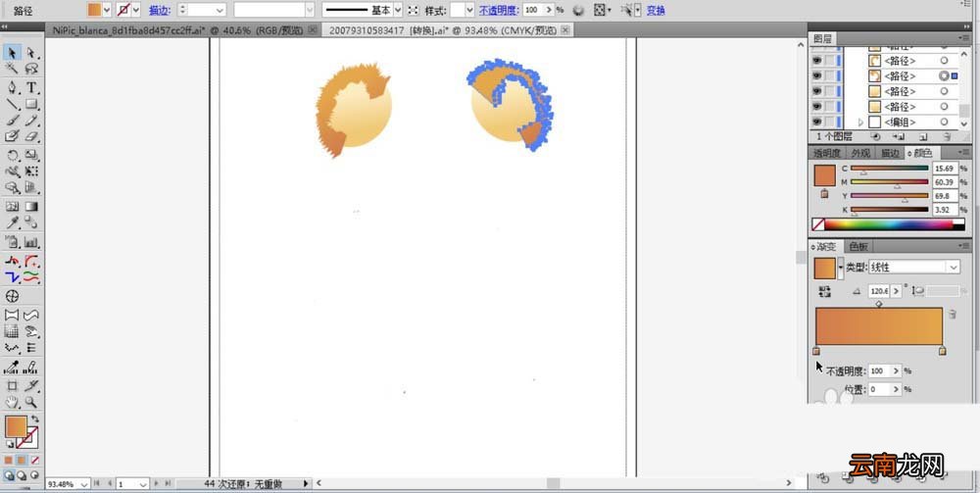
Task: Click delete selection trash in Layers panel
Action: click(x=948, y=136)
